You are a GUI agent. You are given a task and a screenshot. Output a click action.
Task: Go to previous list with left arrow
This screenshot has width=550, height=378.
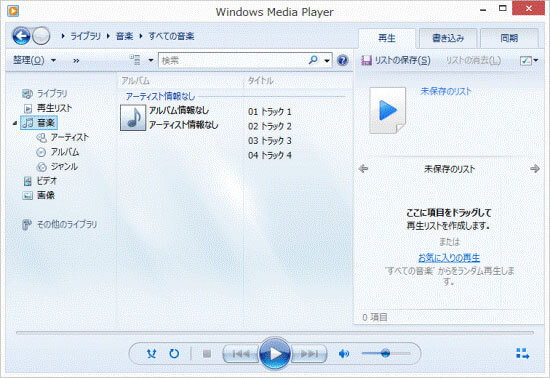tap(363, 169)
